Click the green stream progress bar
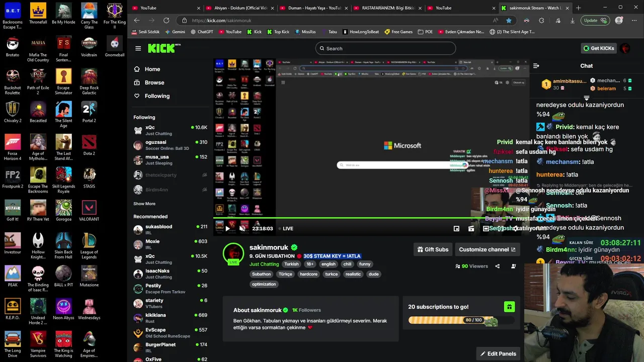Viewport: 644px width, 362px height. coord(371,218)
